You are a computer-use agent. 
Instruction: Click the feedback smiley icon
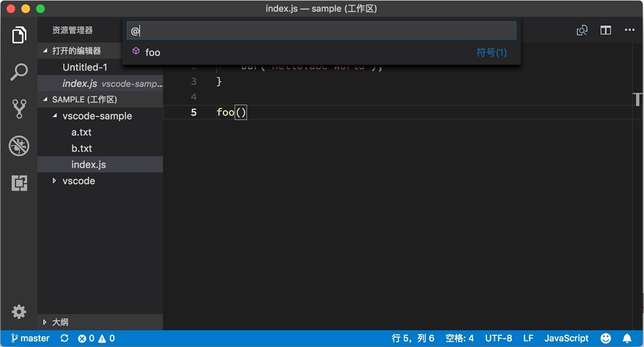[606, 338]
